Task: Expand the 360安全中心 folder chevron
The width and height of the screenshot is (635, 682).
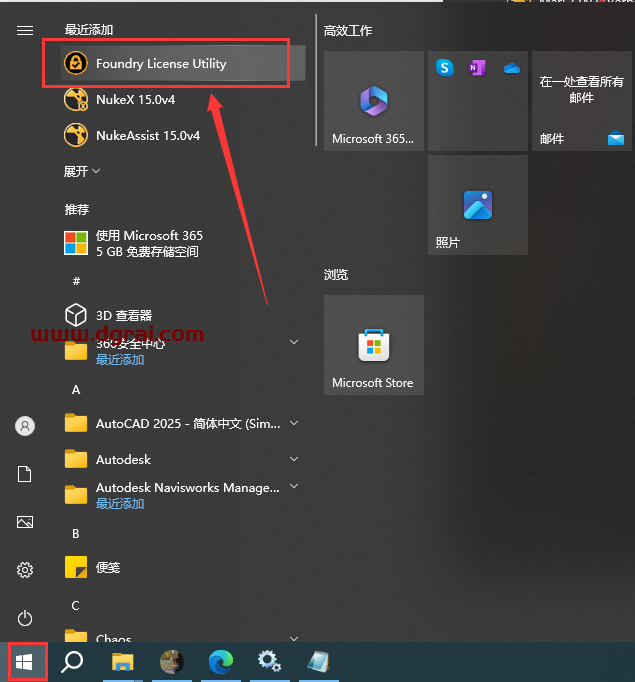Action: pos(294,342)
